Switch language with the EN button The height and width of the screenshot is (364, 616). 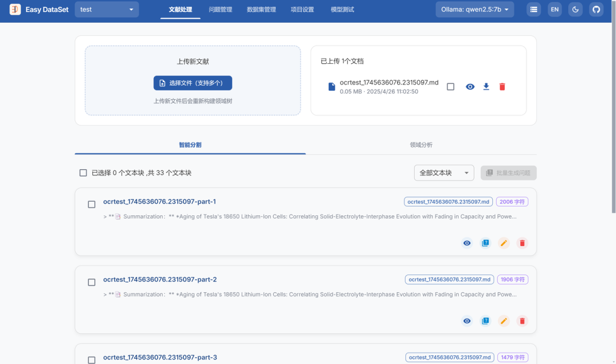coord(555,10)
